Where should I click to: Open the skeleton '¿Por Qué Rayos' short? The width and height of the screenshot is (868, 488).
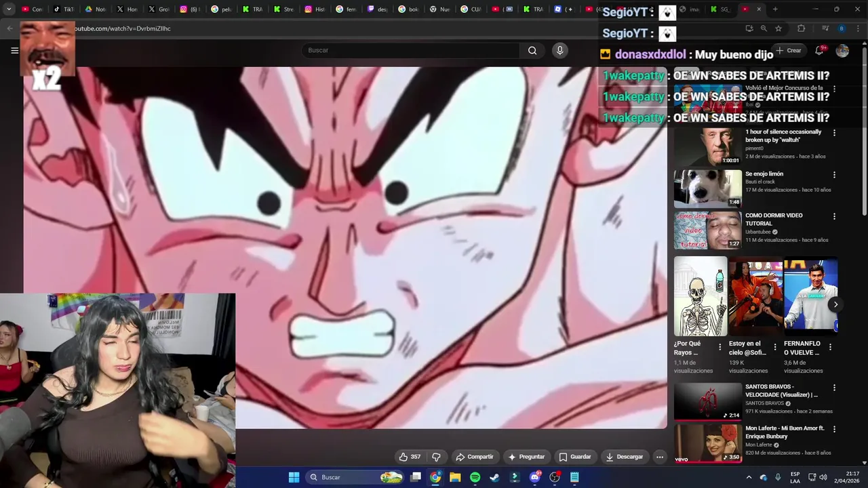[701, 296]
